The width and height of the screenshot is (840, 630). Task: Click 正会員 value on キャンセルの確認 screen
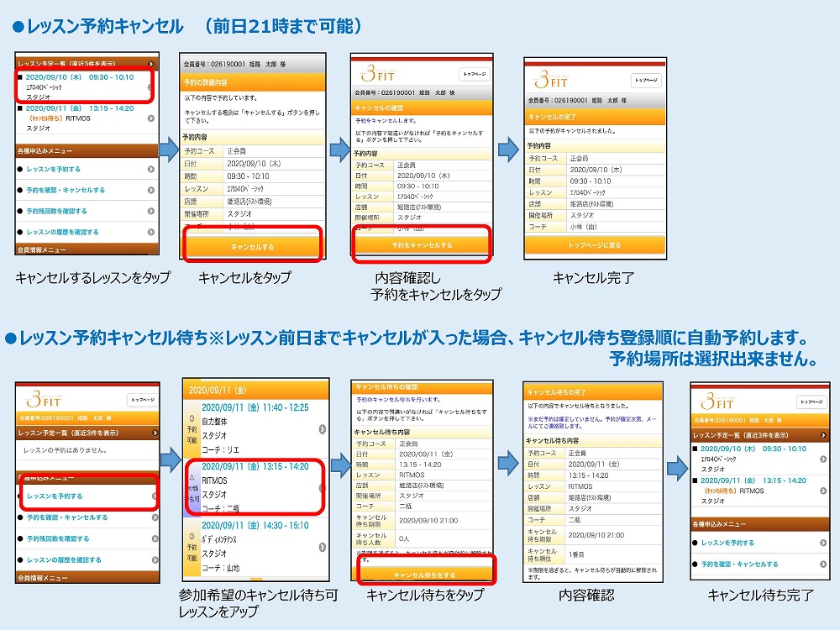[x=406, y=165]
